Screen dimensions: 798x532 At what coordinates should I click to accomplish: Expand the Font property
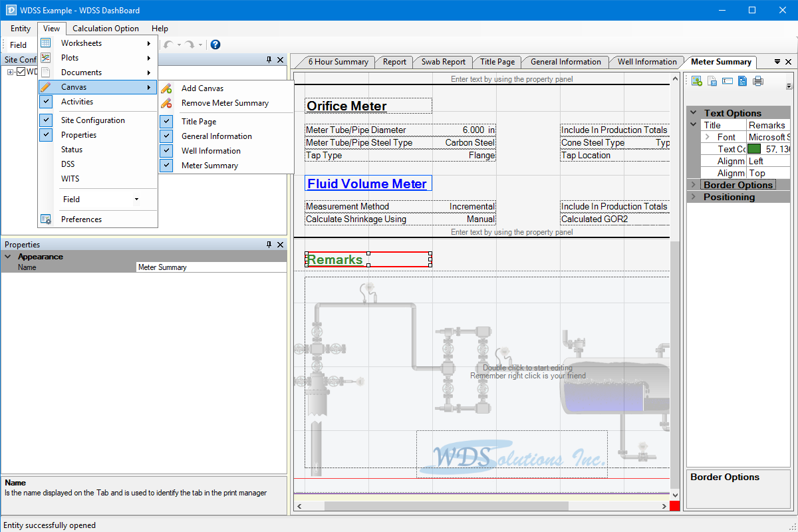point(708,137)
